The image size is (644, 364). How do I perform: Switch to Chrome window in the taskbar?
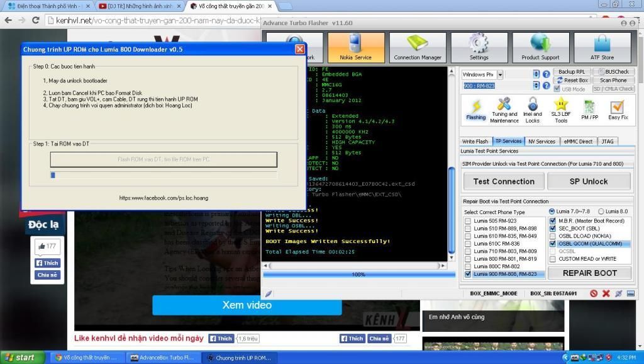coord(86,358)
